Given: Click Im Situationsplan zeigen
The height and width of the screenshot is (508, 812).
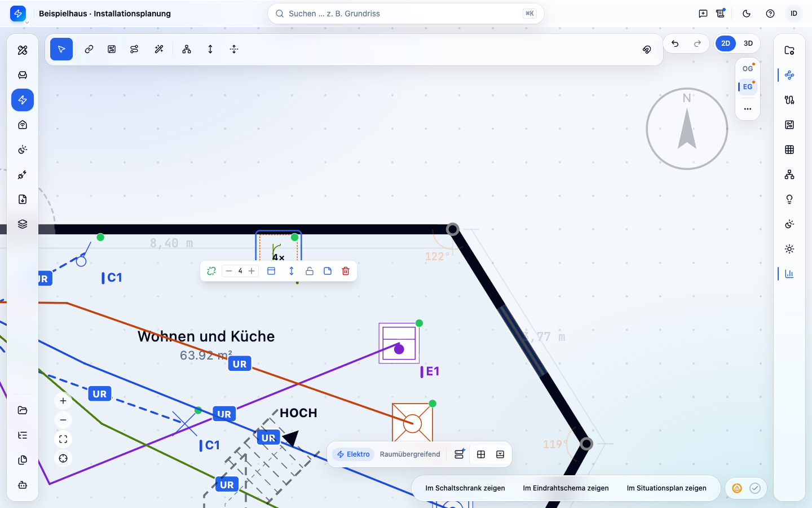Looking at the screenshot, I should pos(667,488).
